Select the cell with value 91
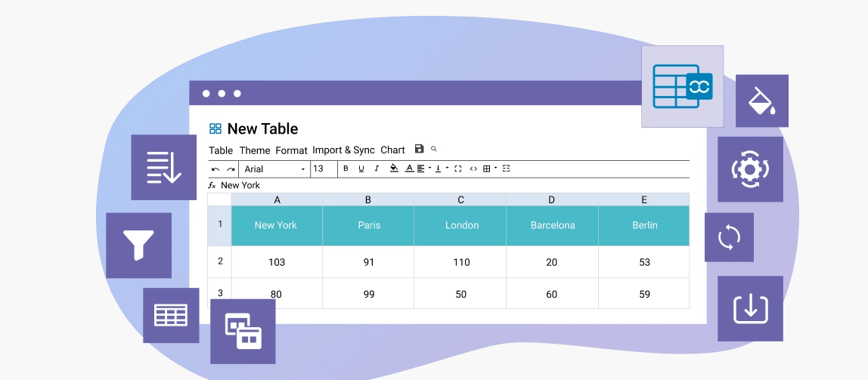The image size is (868, 380). pos(368,262)
